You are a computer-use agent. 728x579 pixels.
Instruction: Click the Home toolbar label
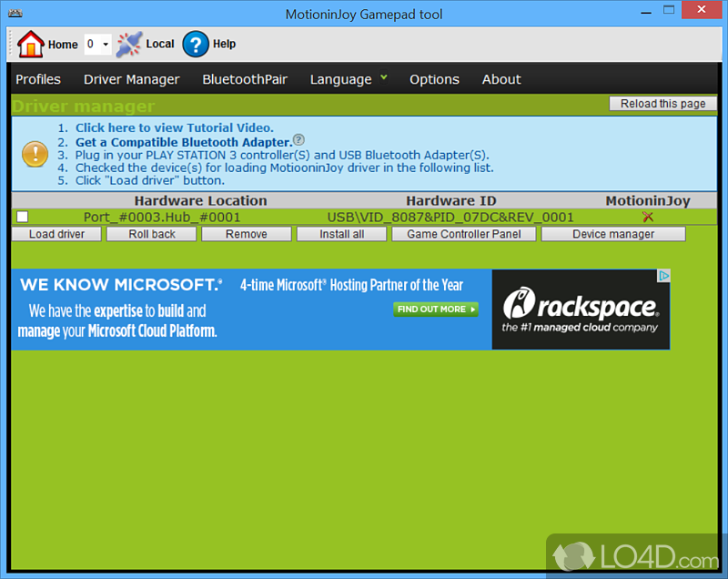(63, 45)
